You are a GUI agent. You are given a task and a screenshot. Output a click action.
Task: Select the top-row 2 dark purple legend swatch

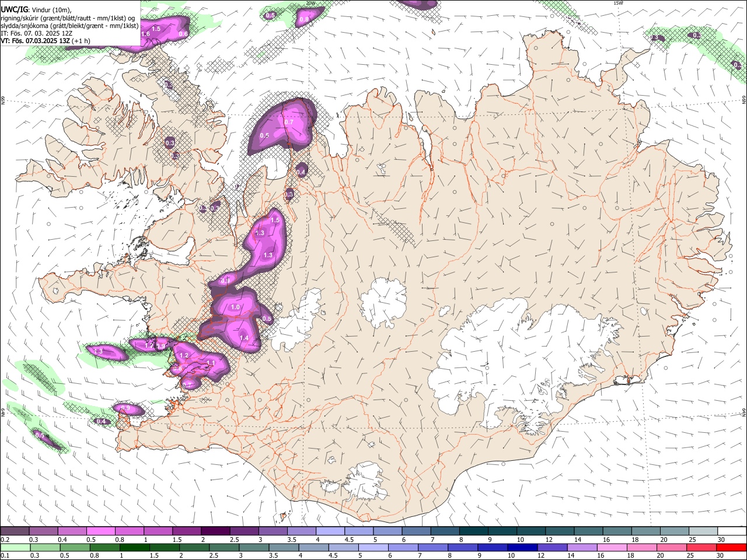click(x=215, y=531)
